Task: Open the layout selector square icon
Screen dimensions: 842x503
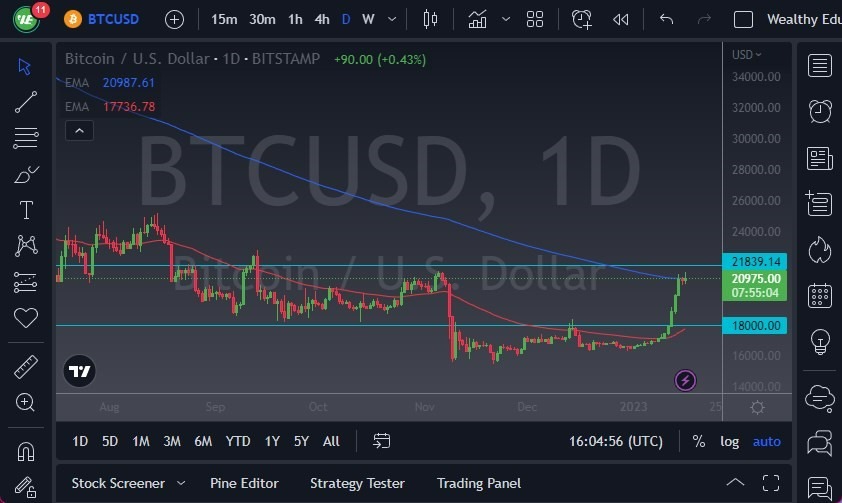Action: pyautogui.click(x=743, y=19)
